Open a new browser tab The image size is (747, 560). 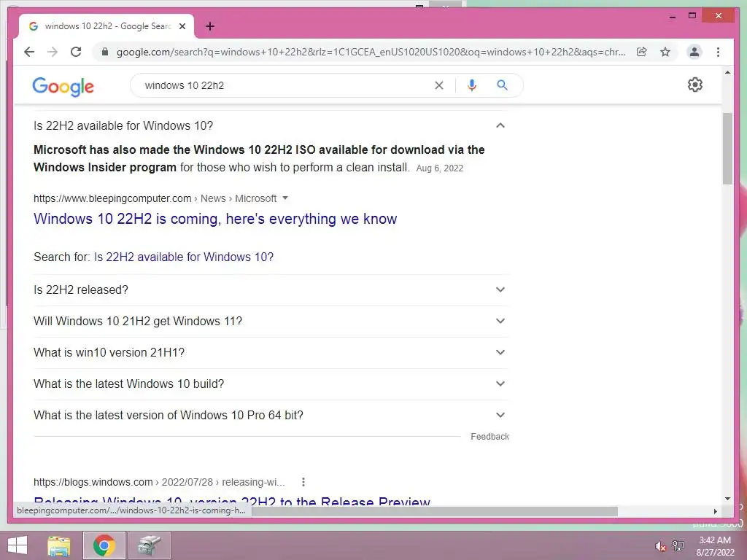point(210,26)
